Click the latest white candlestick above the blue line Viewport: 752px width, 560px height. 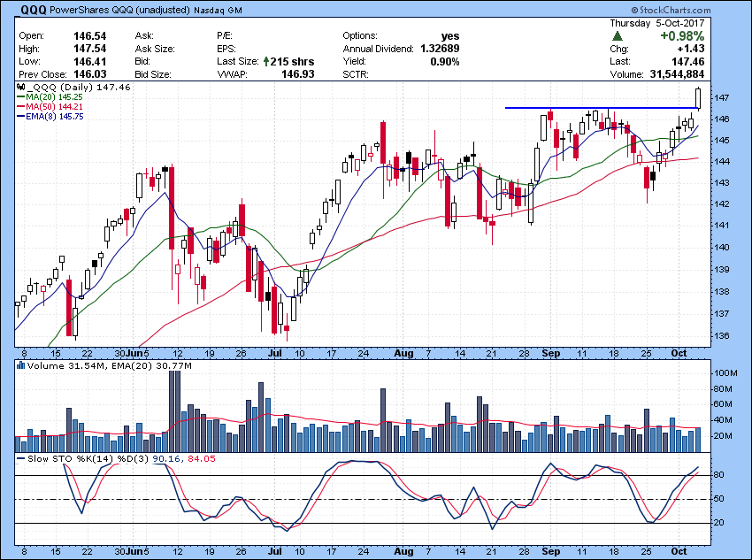[x=698, y=99]
